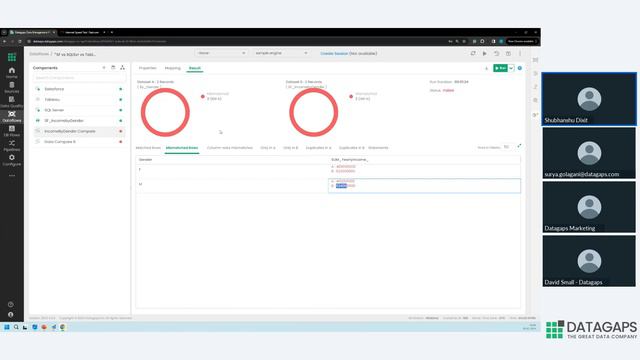This screenshot has width=640, height=360.
Task: Open the Duplicates in B tab
Action: [x=351, y=148]
